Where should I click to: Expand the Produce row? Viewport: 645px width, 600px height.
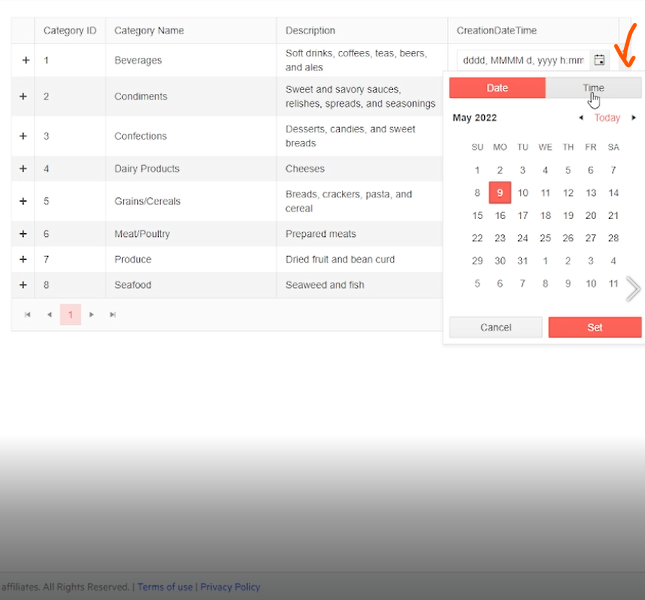(x=23, y=259)
